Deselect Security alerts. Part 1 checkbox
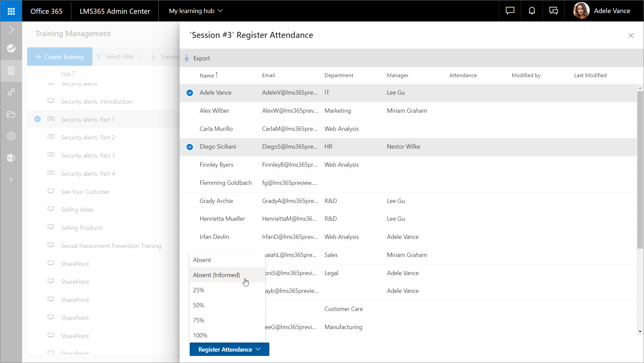 (x=38, y=119)
